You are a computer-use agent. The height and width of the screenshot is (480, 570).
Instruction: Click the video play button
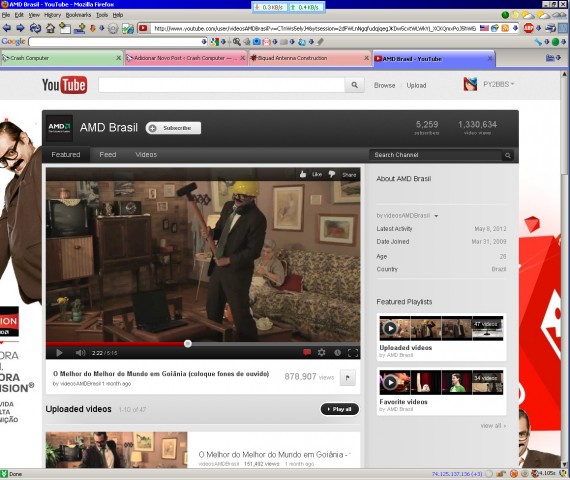(59, 353)
